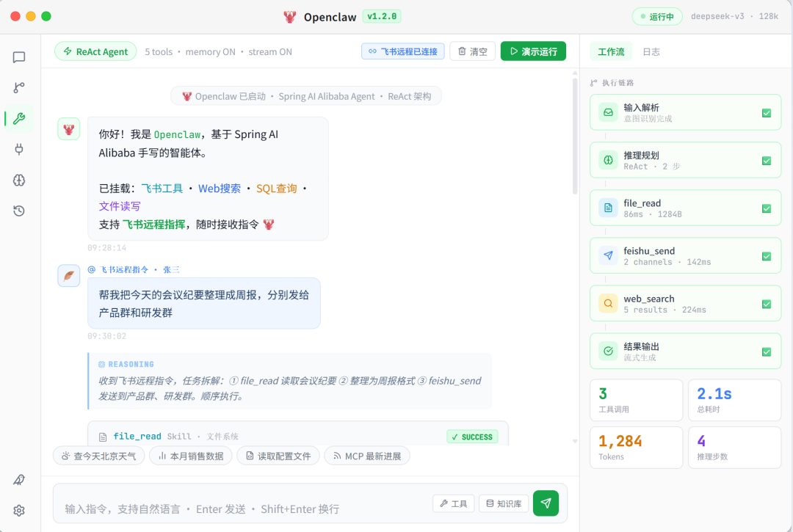Click the 结果输出 check circle icon
Viewport: 793px width, 532px height.
608,351
